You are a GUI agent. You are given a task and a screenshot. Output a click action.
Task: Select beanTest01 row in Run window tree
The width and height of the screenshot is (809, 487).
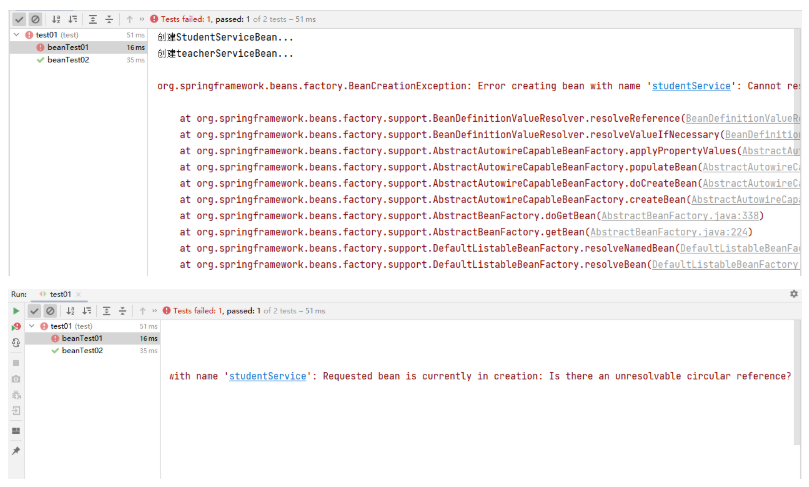point(92,338)
